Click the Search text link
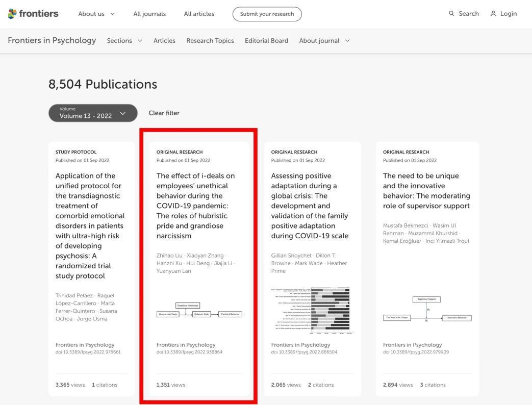This screenshot has height=405, width=532. coord(469,14)
